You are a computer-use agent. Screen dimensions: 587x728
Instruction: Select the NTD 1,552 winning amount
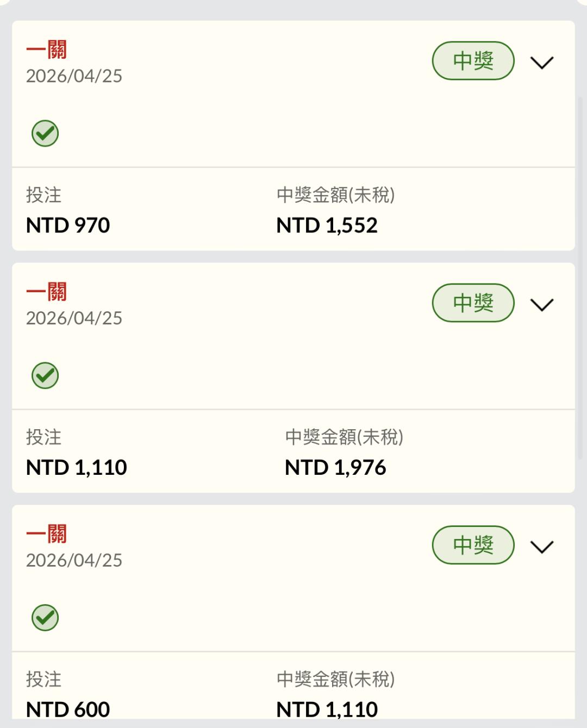pos(327,225)
